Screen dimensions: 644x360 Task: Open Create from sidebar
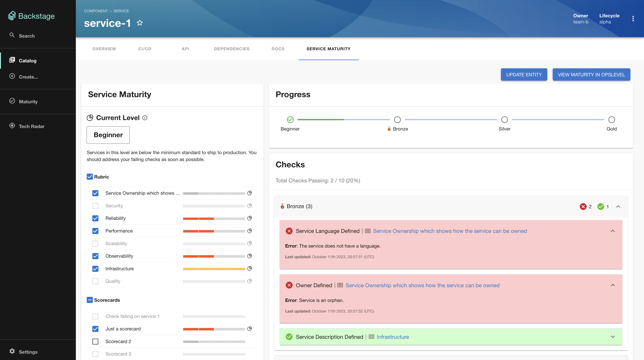(28, 77)
